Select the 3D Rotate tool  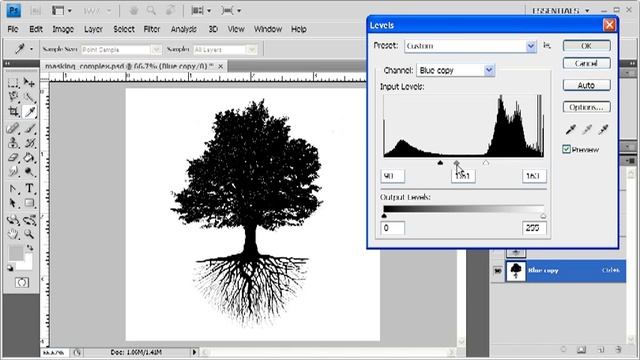pyautogui.click(x=13, y=220)
